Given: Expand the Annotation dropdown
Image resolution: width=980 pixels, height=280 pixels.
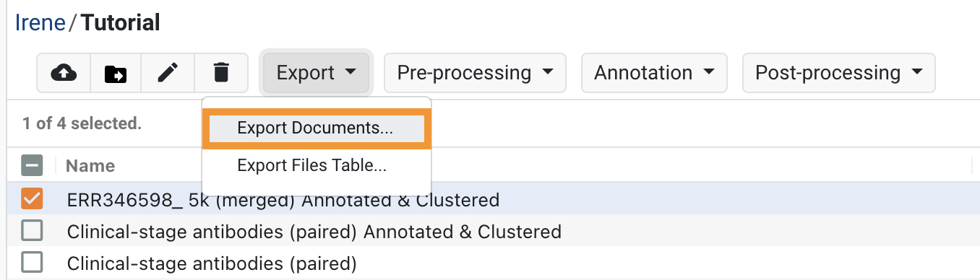Looking at the screenshot, I should [x=654, y=73].
